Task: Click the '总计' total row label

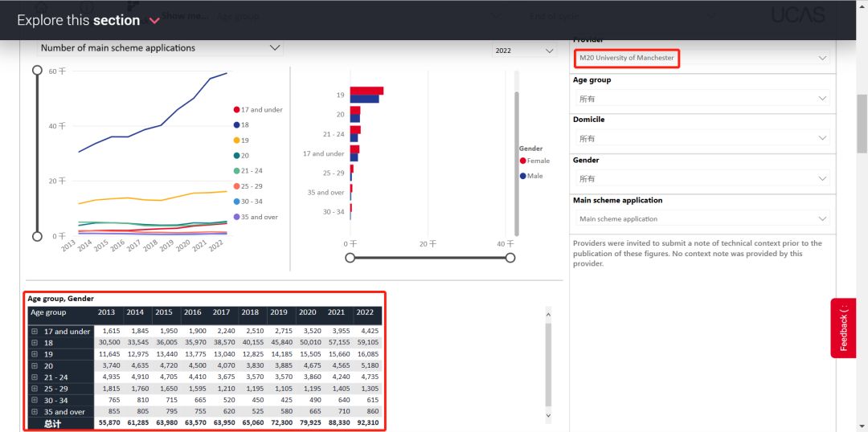Action: [x=52, y=423]
